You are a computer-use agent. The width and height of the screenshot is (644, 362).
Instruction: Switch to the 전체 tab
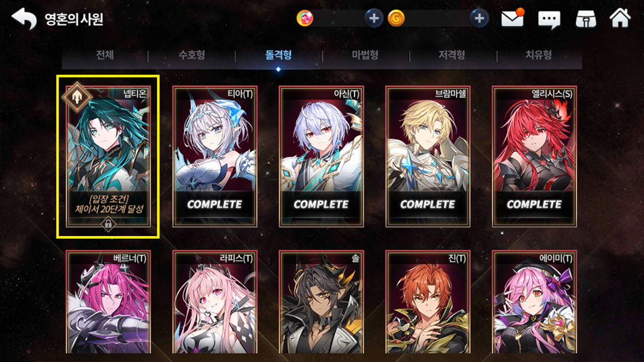(105, 54)
